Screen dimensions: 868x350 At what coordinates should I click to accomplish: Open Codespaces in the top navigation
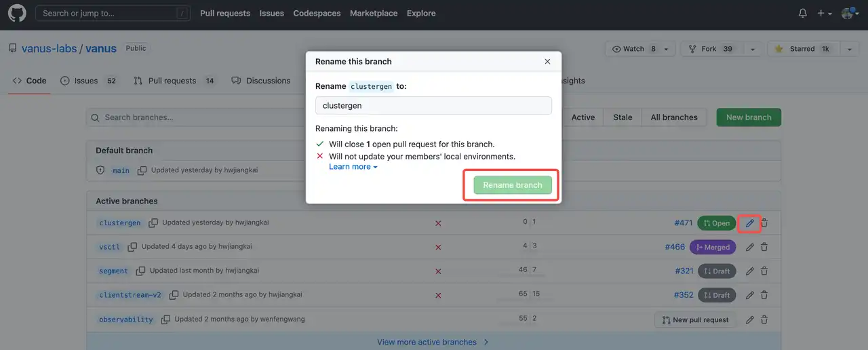[317, 13]
